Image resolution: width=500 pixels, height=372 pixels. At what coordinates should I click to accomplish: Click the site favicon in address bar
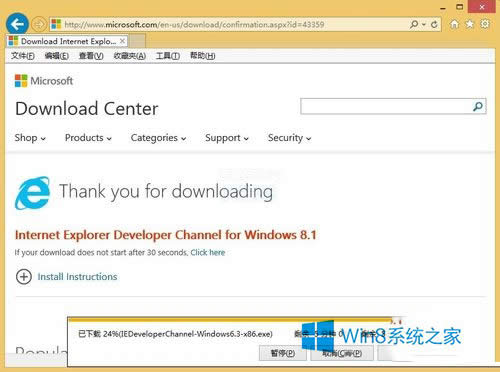click(56, 24)
